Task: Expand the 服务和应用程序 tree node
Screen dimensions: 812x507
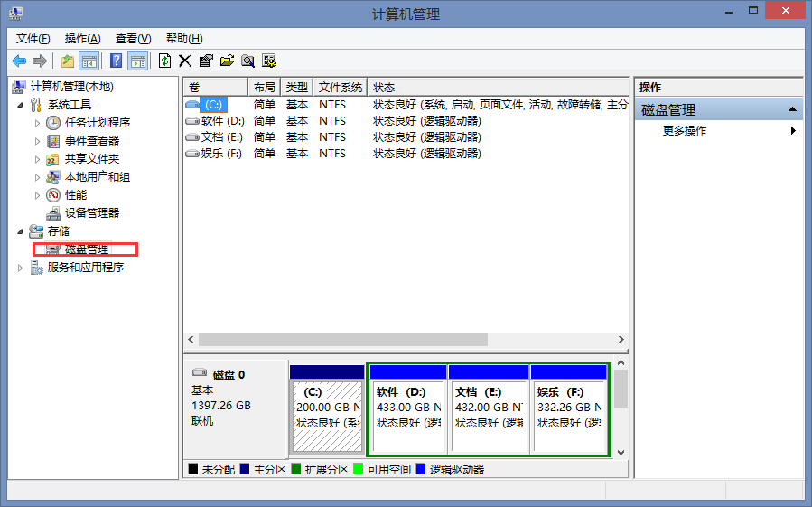Action: pyautogui.click(x=22, y=268)
